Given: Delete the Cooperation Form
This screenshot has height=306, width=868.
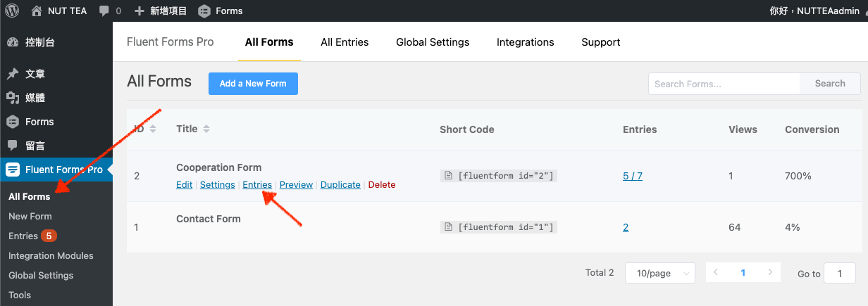Looking at the screenshot, I should [382, 185].
